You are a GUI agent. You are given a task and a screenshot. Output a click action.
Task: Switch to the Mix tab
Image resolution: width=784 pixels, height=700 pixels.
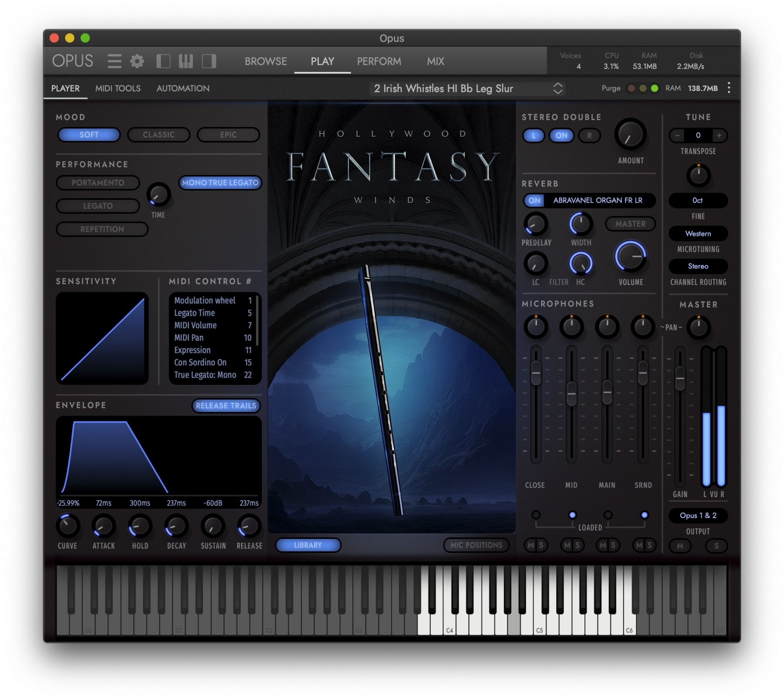coord(436,61)
